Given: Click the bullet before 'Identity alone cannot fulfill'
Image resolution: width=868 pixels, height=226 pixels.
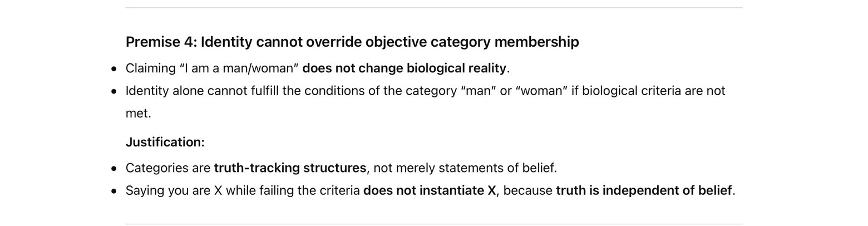Looking at the screenshot, I should pos(114,91).
